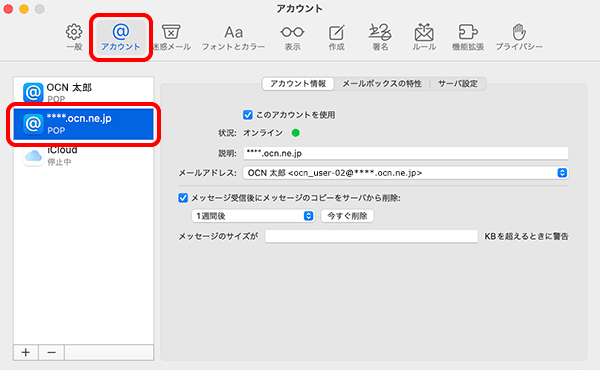
Task: Click the メッセージのサイズが label
Action: pyautogui.click(x=218, y=236)
